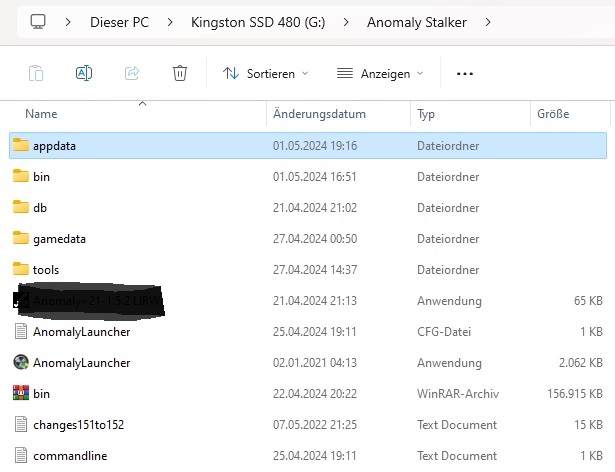The width and height of the screenshot is (615, 472).
Task: Click the bin WinRAR archive icon
Action: (x=21, y=393)
